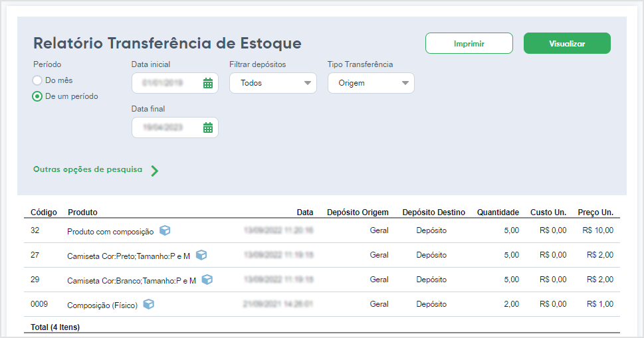Focus the Data final date field
This screenshot has width=644, height=338.
175,127
